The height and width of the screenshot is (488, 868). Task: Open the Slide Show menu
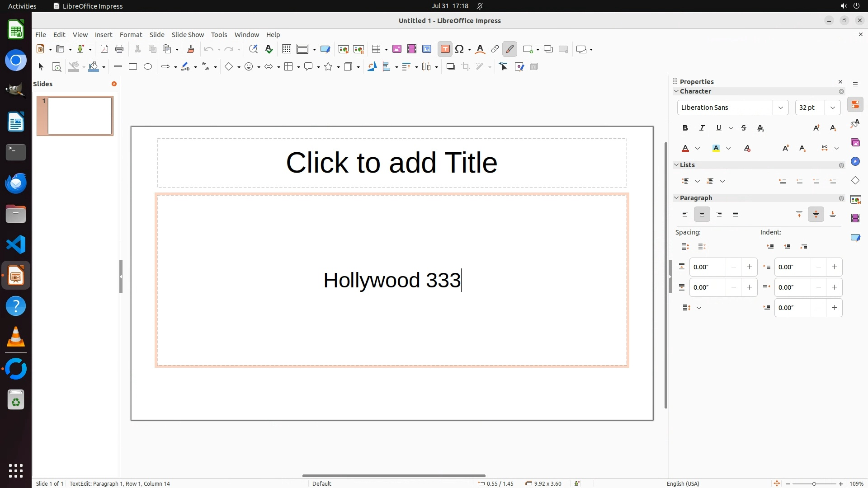pos(188,35)
